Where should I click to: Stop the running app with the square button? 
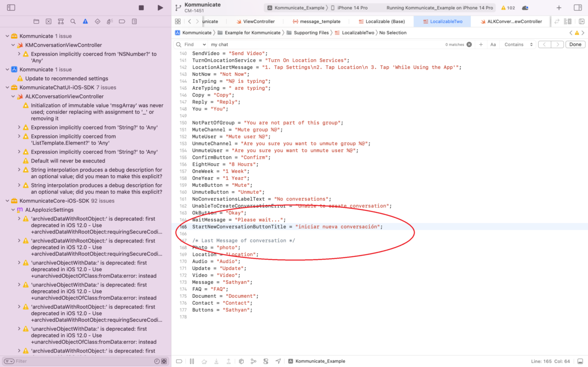(x=142, y=8)
